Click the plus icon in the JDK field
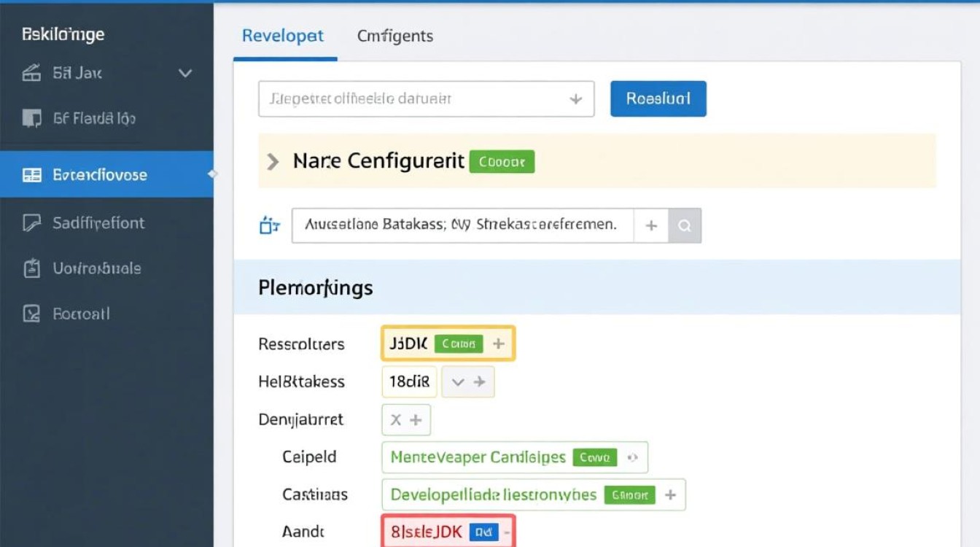 tap(499, 344)
